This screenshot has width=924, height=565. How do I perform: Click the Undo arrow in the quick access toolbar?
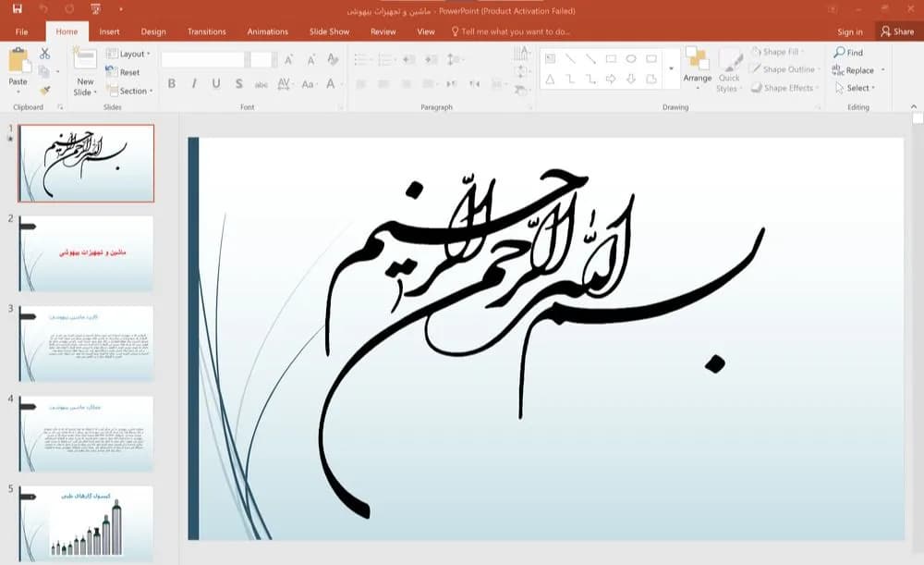pos(43,9)
